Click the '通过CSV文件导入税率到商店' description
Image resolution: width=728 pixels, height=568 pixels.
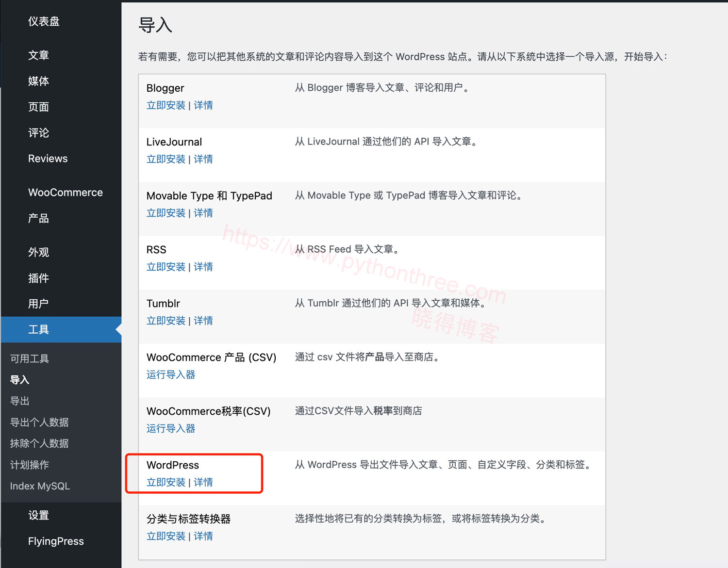[x=359, y=411]
